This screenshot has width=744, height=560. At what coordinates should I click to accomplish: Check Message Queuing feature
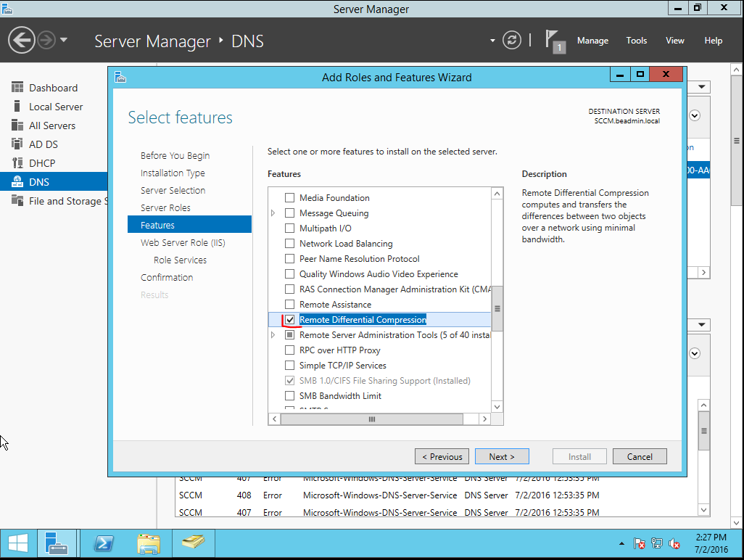[289, 213]
